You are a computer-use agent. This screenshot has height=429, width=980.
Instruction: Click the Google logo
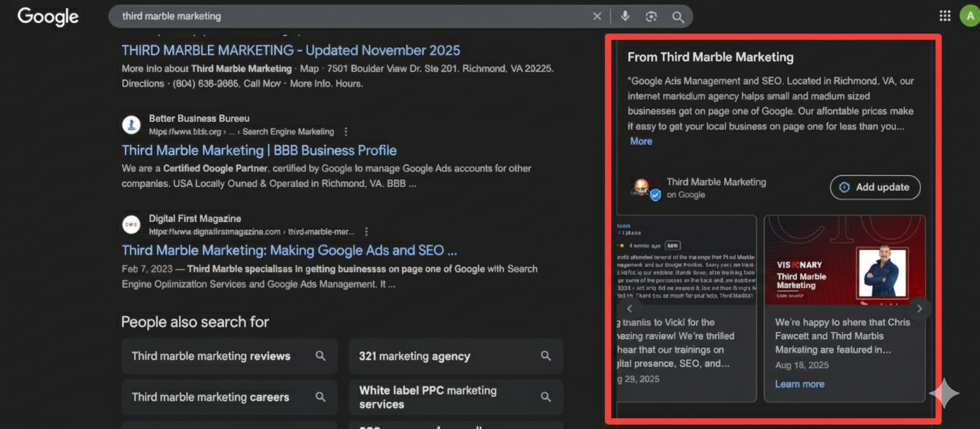click(48, 17)
